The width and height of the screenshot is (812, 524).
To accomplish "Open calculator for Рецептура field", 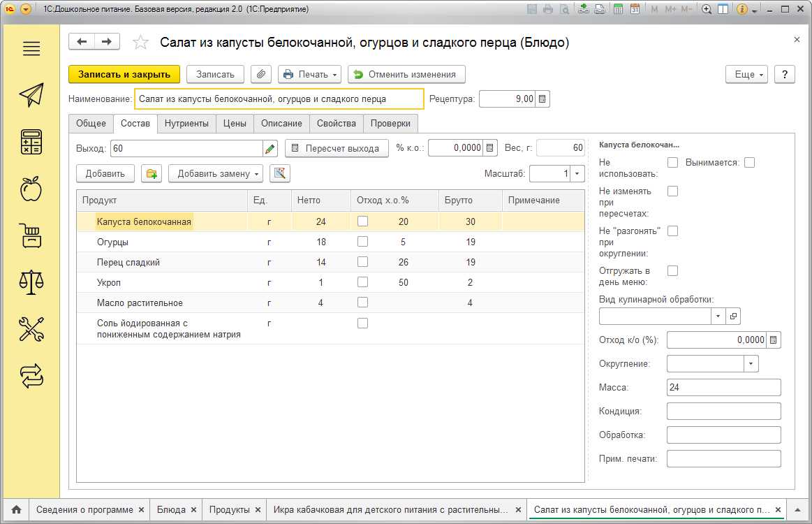I will 542,99.
